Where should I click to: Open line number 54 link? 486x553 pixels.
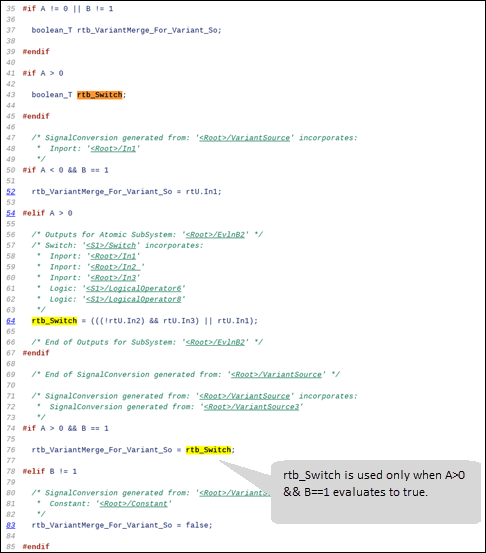(x=11, y=213)
